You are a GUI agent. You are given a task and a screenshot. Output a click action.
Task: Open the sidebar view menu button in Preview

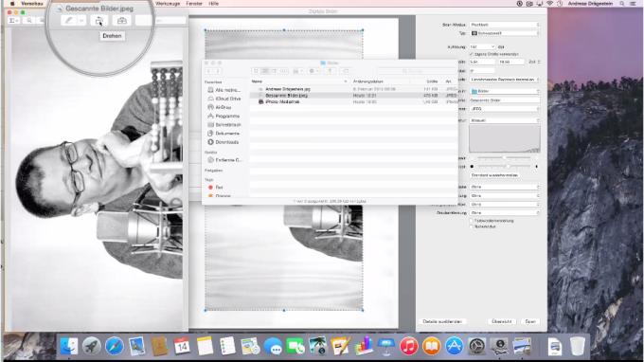tap(13, 20)
